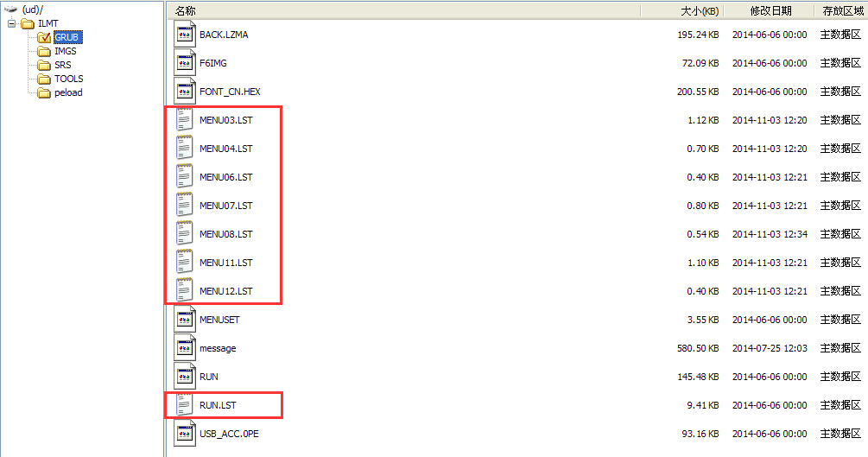
Task: Select the BACK.LZMA file icon
Action: click(184, 35)
